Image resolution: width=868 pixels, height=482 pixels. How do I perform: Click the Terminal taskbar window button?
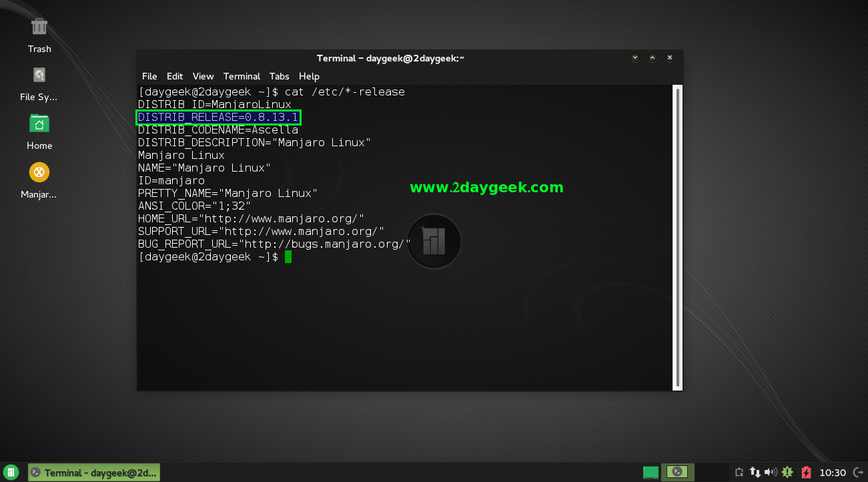point(94,473)
